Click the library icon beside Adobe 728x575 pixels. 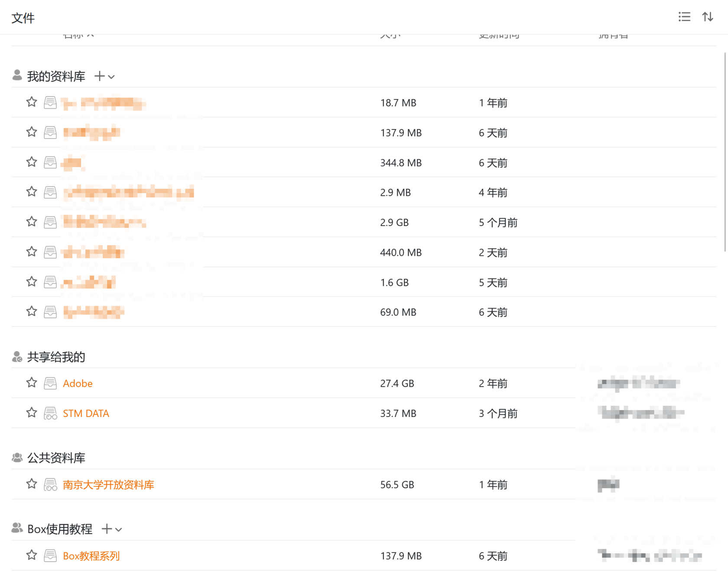[50, 383]
